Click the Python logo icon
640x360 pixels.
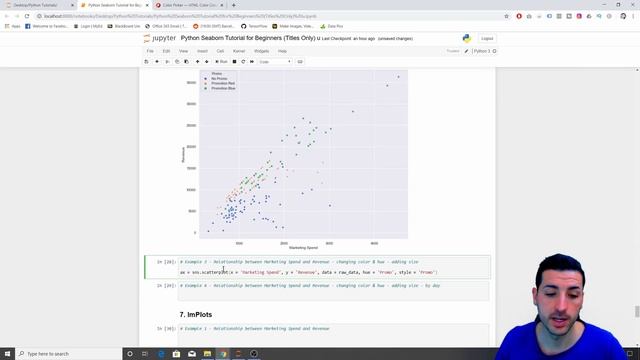tap(467, 38)
